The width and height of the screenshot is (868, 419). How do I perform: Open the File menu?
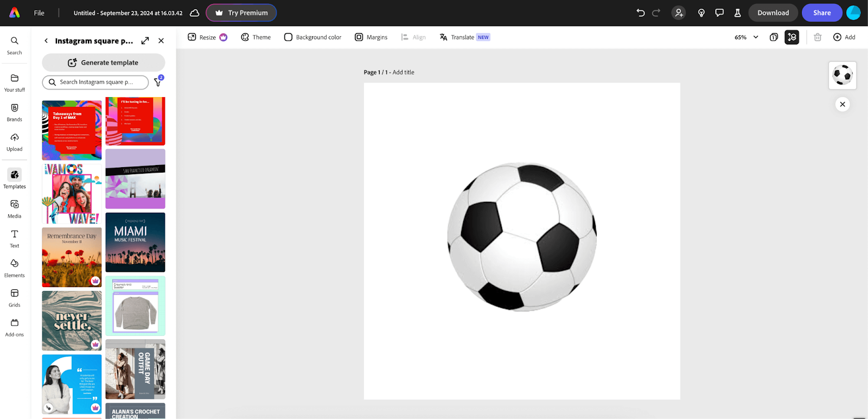click(x=39, y=13)
